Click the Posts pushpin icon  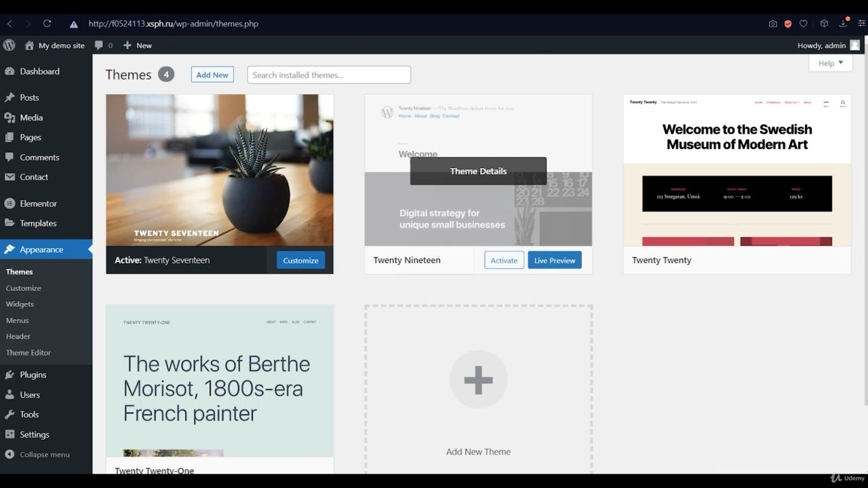(x=9, y=98)
